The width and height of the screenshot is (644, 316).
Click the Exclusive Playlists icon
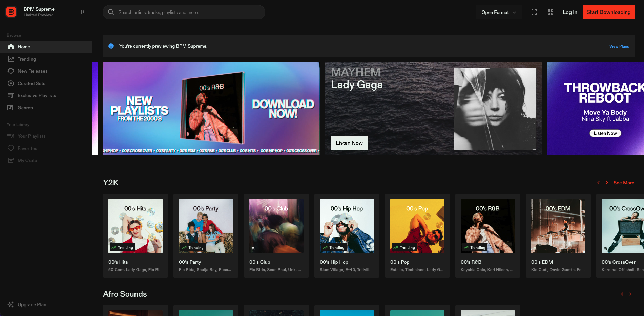(x=11, y=95)
